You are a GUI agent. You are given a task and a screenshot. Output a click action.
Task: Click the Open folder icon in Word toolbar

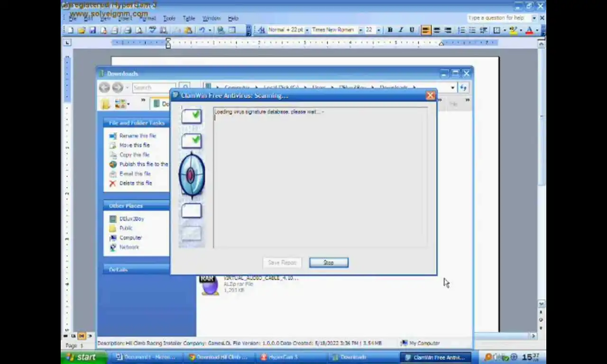click(x=81, y=30)
